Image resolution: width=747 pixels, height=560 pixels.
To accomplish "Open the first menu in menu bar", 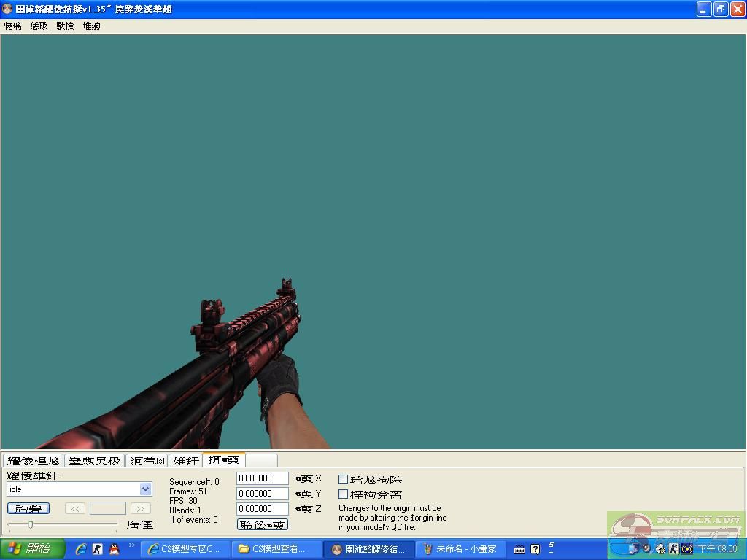I will (12, 26).
